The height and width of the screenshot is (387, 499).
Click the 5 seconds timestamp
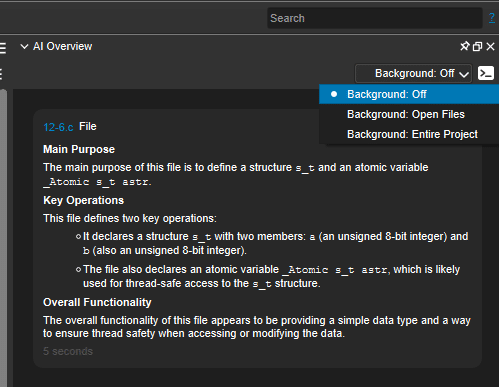click(68, 351)
